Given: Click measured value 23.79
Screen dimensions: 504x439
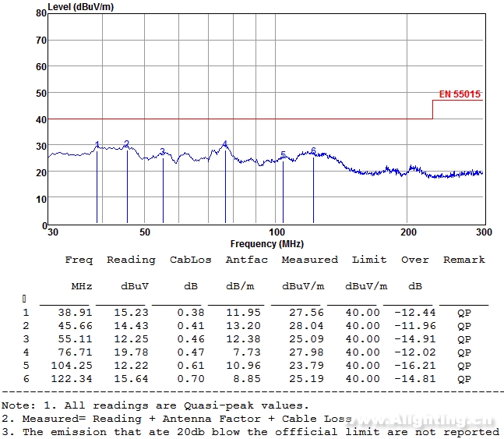Looking at the screenshot, I should [x=306, y=366].
